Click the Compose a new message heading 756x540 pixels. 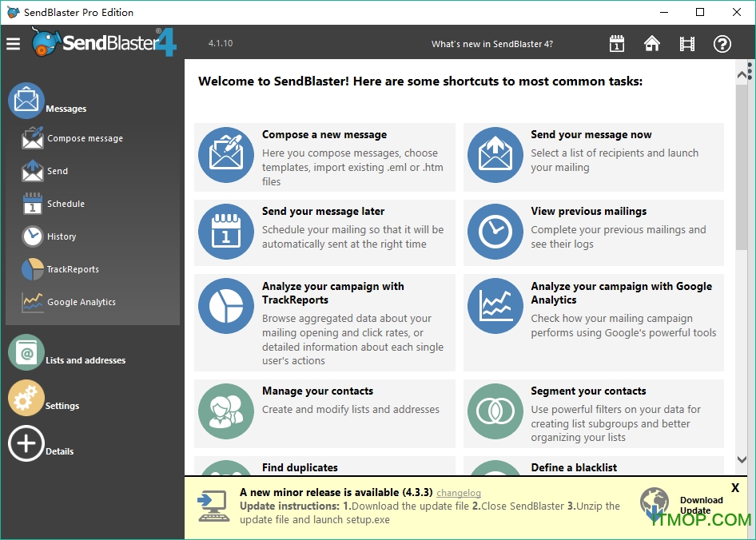tap(324, 134)
